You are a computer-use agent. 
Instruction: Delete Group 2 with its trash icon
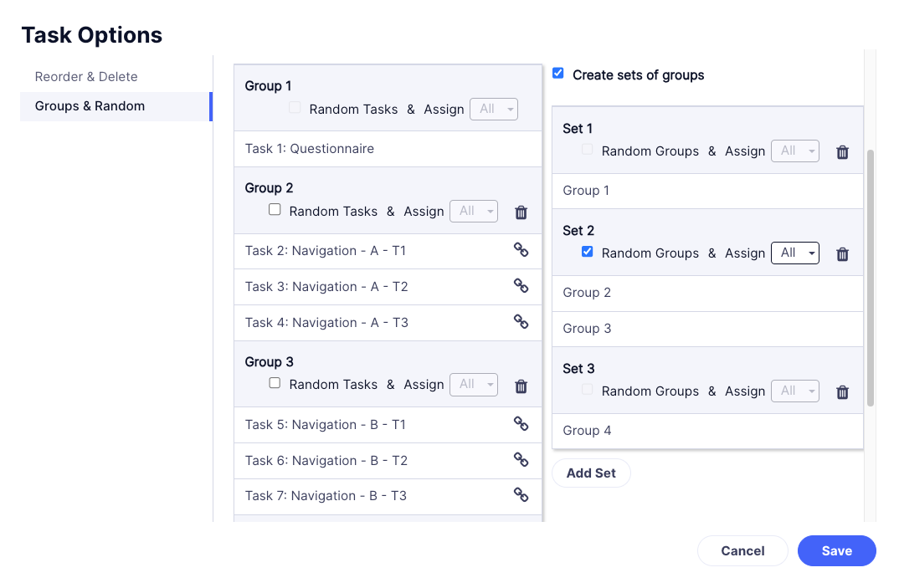tap(521, 212)
